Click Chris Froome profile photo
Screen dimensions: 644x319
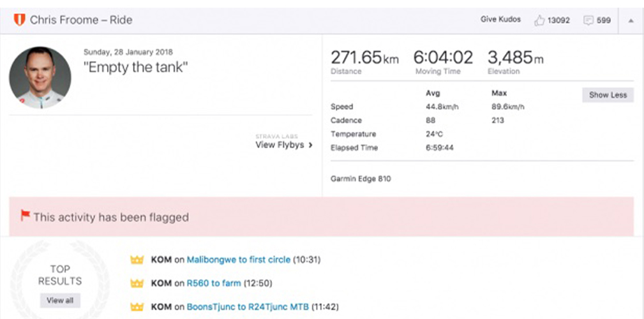pos(40,77)
